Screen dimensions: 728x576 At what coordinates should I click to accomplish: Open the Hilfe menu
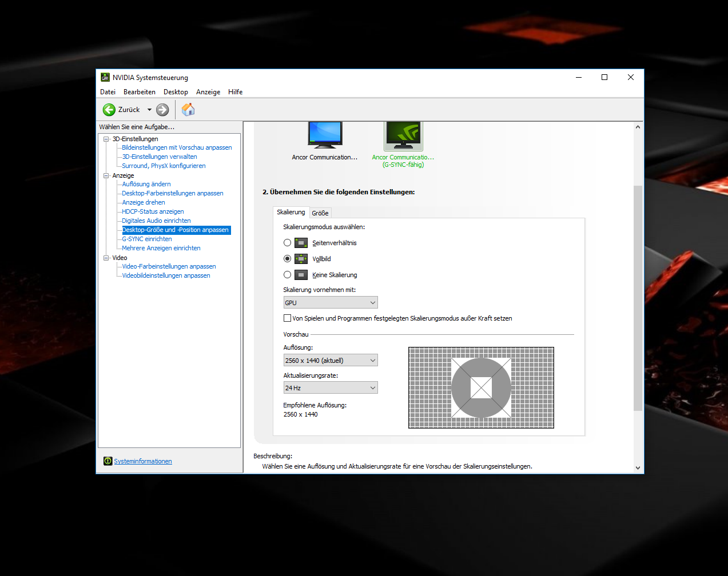(235, 92)
